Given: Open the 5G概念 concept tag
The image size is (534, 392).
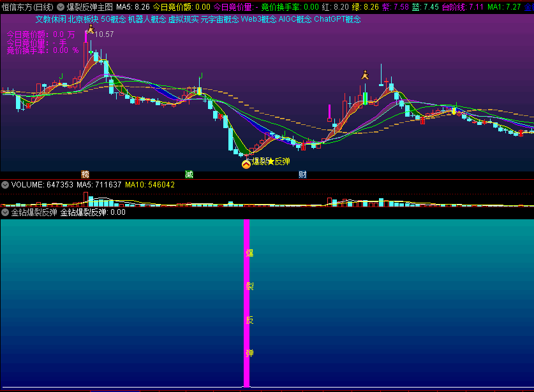Looking at the screenshot, I should (x=114, y=19).
